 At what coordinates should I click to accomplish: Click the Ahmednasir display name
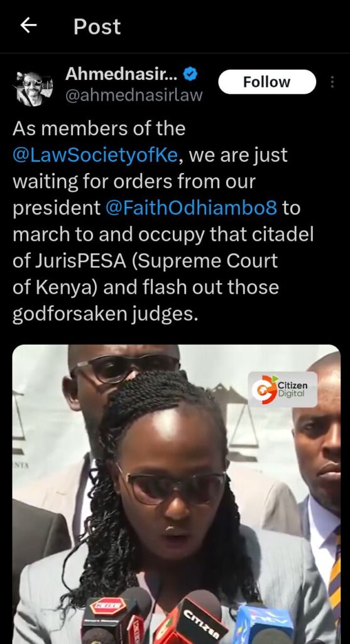pos(121,74)
